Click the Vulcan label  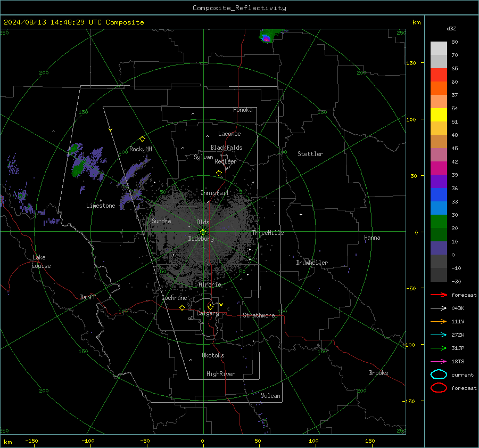[x=270, y=396]
